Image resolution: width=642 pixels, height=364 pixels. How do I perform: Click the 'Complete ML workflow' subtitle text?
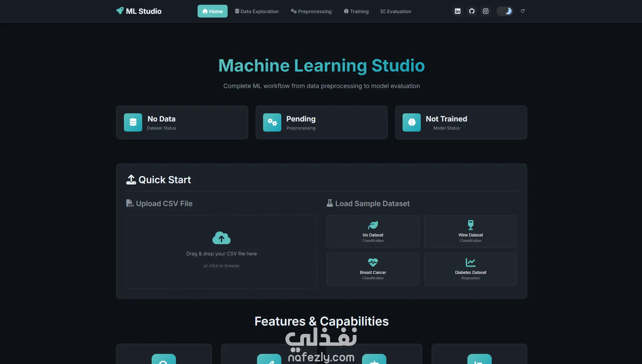pos(322,86)
